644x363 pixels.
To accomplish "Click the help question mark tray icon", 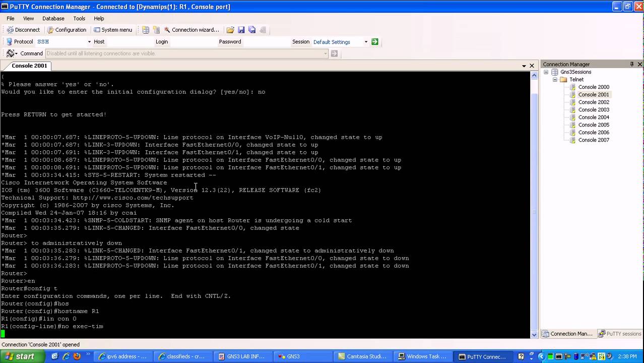I will 521,356.
